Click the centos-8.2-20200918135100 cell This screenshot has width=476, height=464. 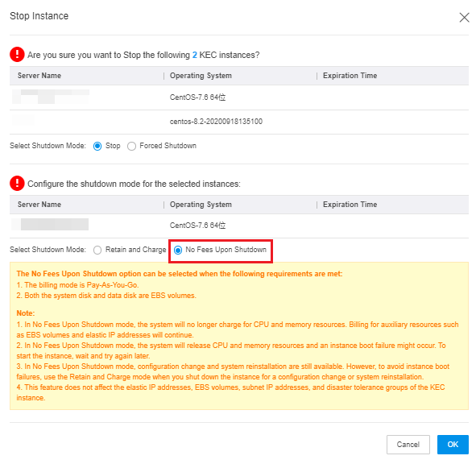216,122
